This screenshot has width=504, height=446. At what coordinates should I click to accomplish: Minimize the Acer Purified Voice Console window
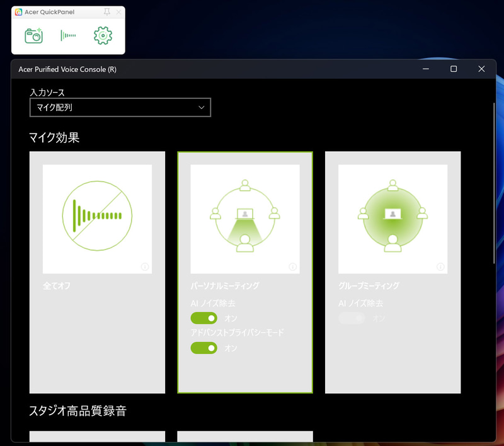click(x=426, y=69)
